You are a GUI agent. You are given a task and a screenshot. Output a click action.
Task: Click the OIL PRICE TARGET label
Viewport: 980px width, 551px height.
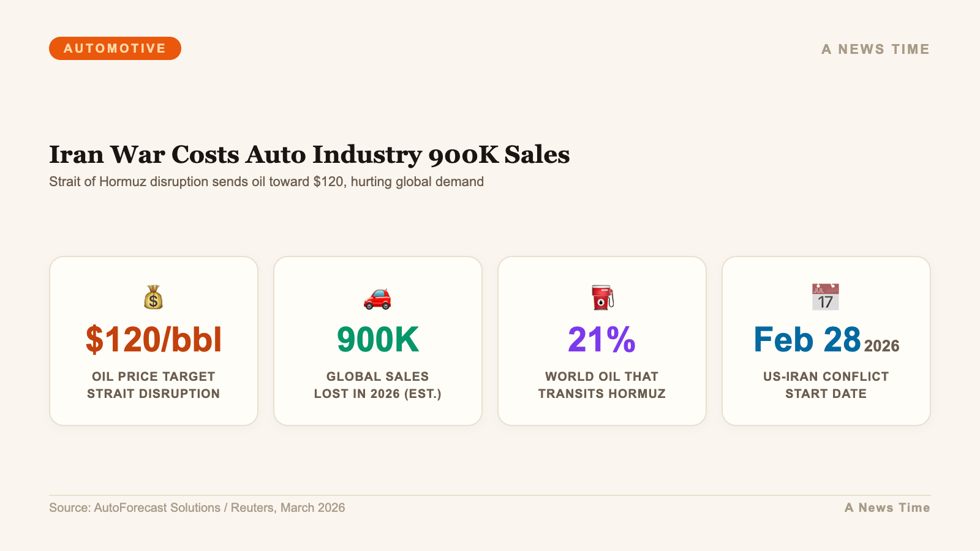click(x=154, y=385)
